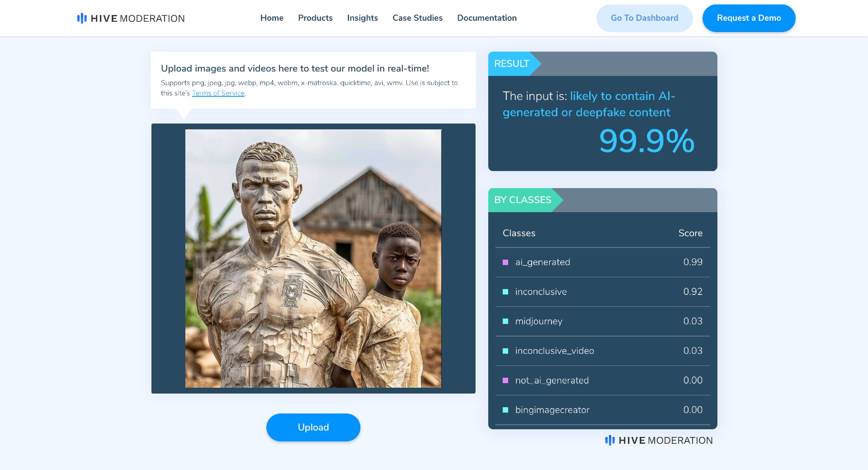Select the BY CLASSES panel tab label

click(523, 200)
